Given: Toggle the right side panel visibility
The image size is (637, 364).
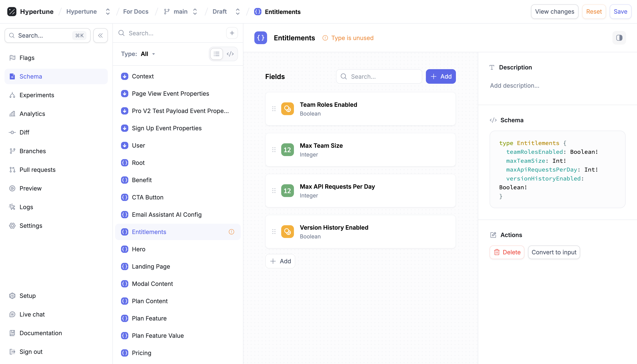Looking at the screenshot, I should (x=619, y=38).
